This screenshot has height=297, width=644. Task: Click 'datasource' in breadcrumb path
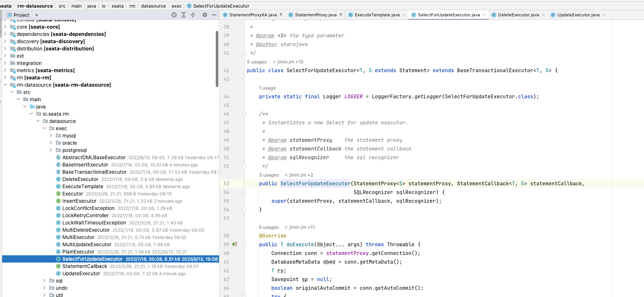[x=153, y=6]
